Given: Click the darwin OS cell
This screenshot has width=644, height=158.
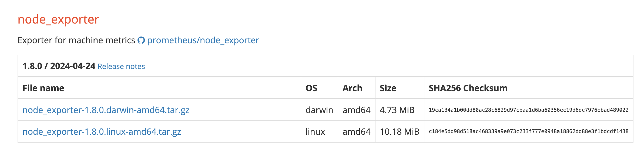Looking at the screenshot, I should [319, 110].
